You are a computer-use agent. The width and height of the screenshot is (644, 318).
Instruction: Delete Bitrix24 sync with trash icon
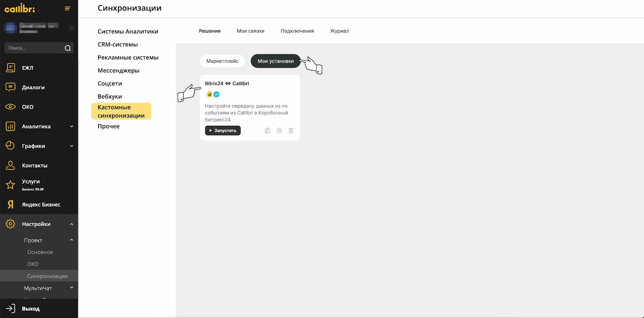(291, 131)
